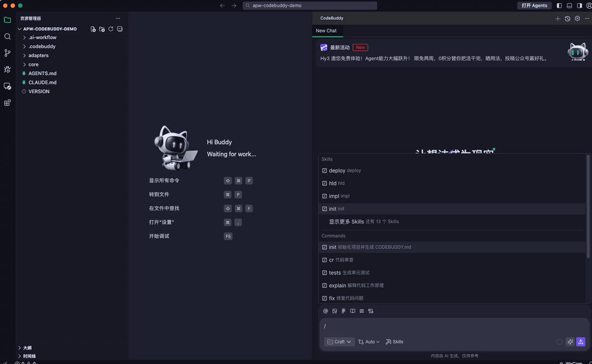
Task: Create a new file in APW-CODEBUDDY-DEMO
Action: (93, 29)
